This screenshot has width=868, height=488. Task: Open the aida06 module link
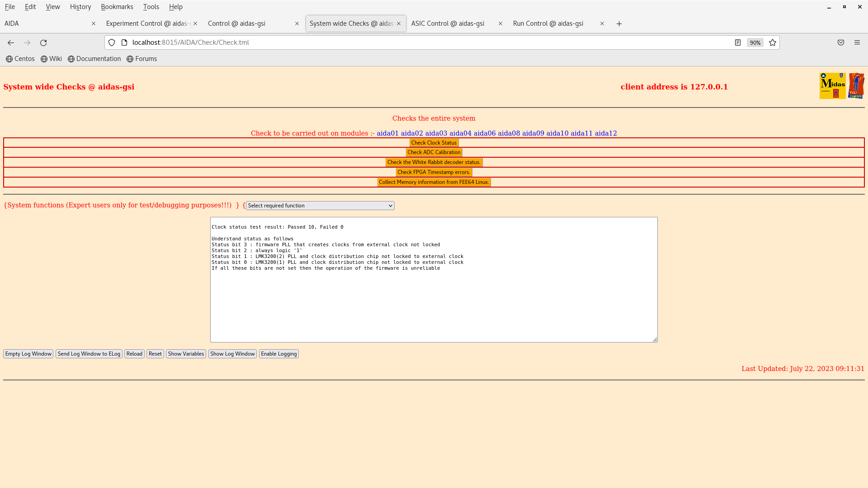[484, 133]
